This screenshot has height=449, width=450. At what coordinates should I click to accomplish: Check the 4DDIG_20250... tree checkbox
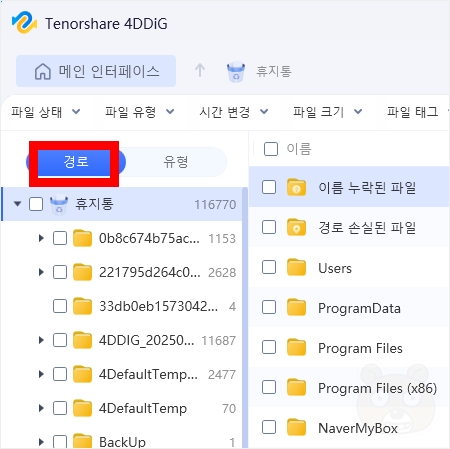click(x=60, y=340)
